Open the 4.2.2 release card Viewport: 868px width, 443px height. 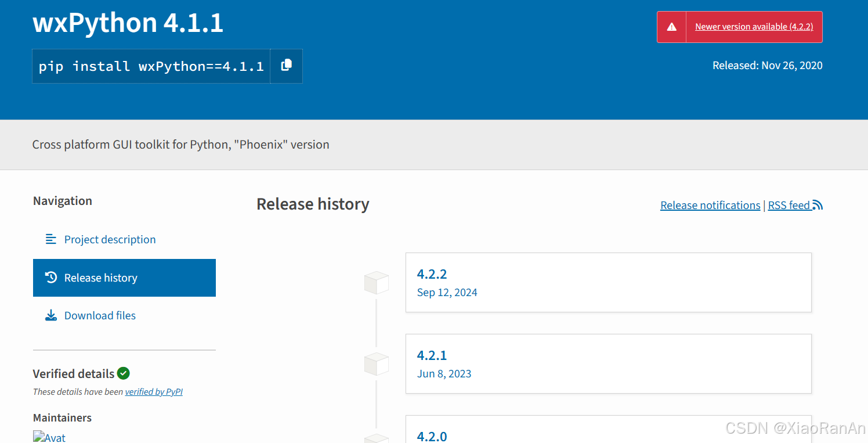pos(608,282)
